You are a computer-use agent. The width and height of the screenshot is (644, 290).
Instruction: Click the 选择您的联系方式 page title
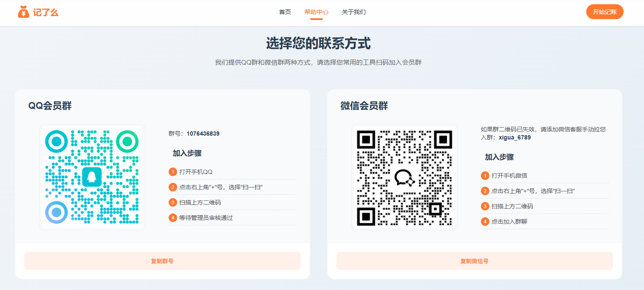pyautogui.click(x=318, y=43)
